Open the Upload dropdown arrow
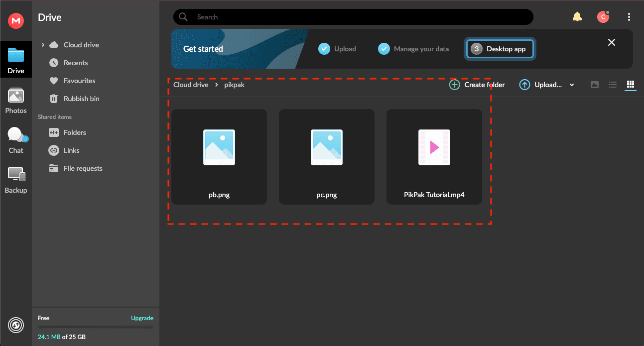Screen dimensions: 644x346 572,85
